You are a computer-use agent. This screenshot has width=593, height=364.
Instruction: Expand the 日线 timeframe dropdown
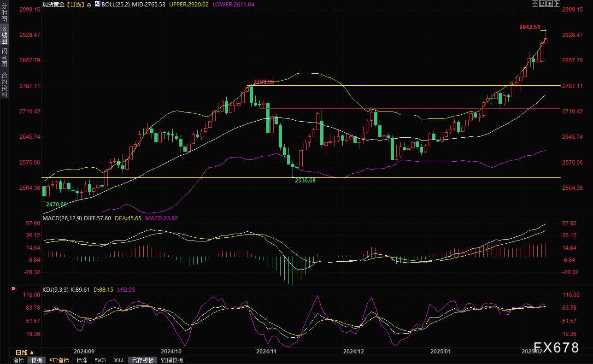click(x=26, y=352)
